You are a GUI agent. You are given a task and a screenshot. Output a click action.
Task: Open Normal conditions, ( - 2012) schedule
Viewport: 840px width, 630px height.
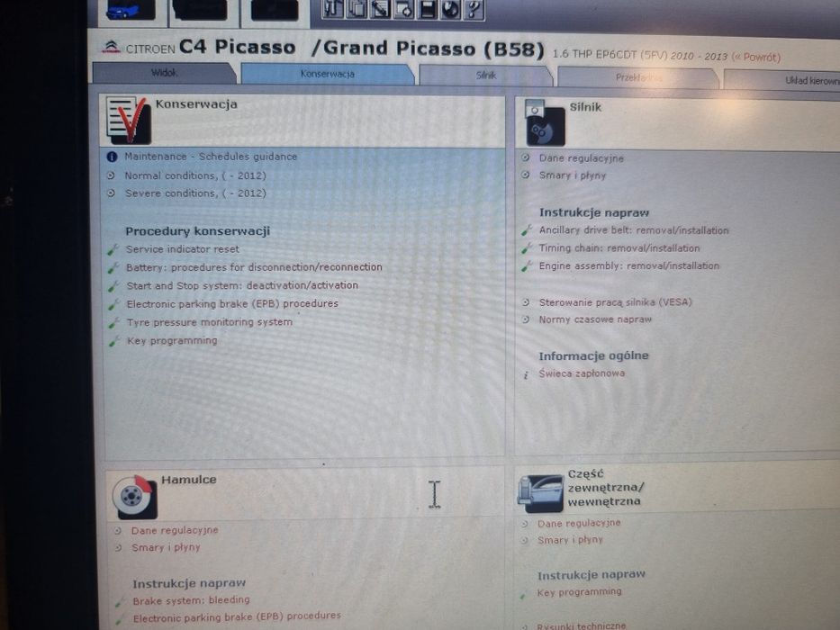click(x=195, y=175)
